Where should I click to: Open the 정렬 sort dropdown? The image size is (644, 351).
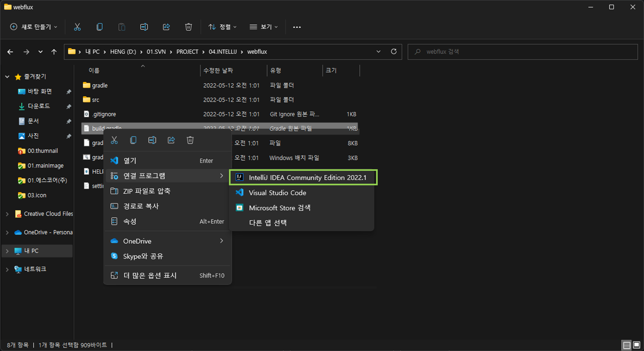pos(223,27)
